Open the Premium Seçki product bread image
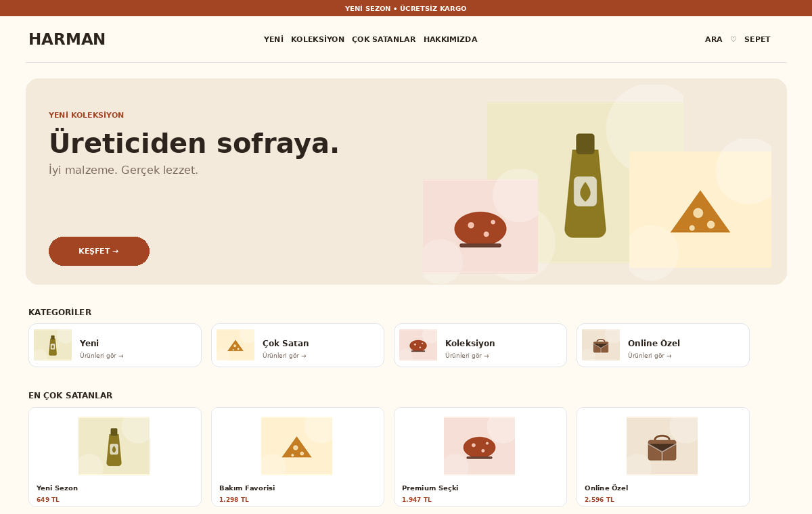 point(479,446)
